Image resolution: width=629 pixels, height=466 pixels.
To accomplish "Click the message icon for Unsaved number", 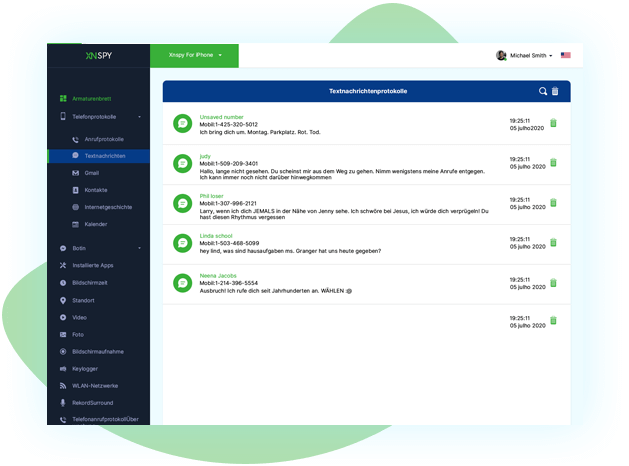I will point(183,123).
